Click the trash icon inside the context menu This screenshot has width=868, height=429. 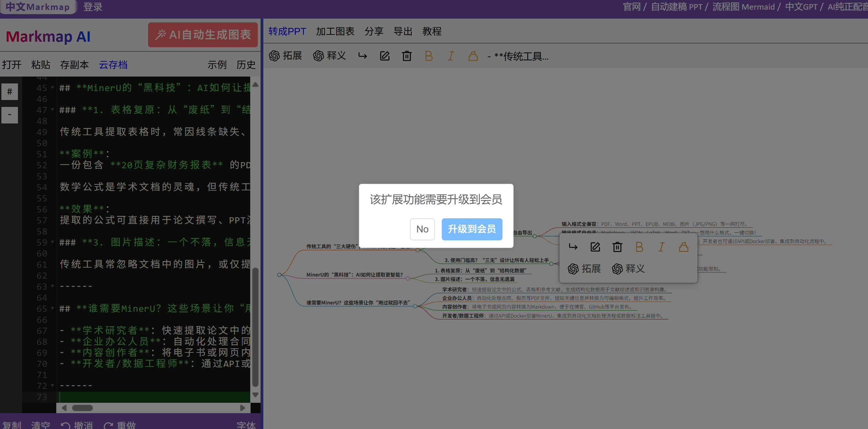pyautogui.click(x=617, y=247)
